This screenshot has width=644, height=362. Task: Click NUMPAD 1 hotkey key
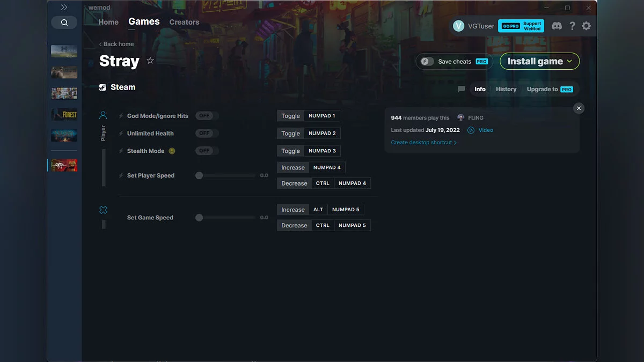pyautogui.click(x=322, y=116)
